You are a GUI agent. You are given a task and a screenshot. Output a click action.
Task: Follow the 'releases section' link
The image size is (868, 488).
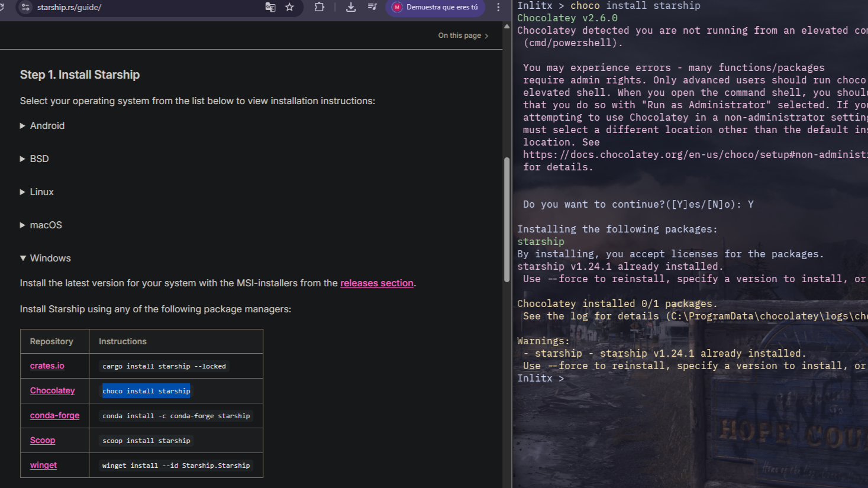376,283
